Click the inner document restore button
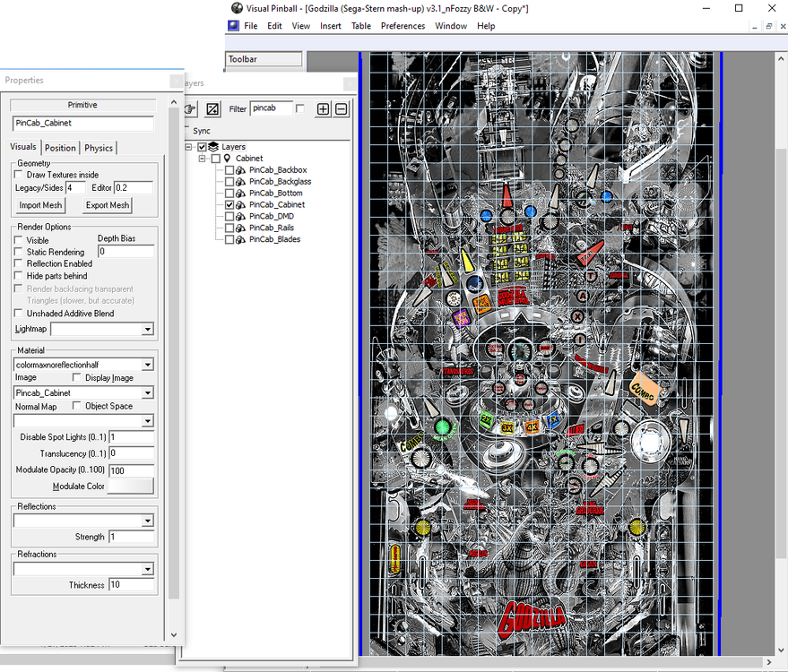The width and height of the screenshot is (788, 672). [x=768, y=26]
